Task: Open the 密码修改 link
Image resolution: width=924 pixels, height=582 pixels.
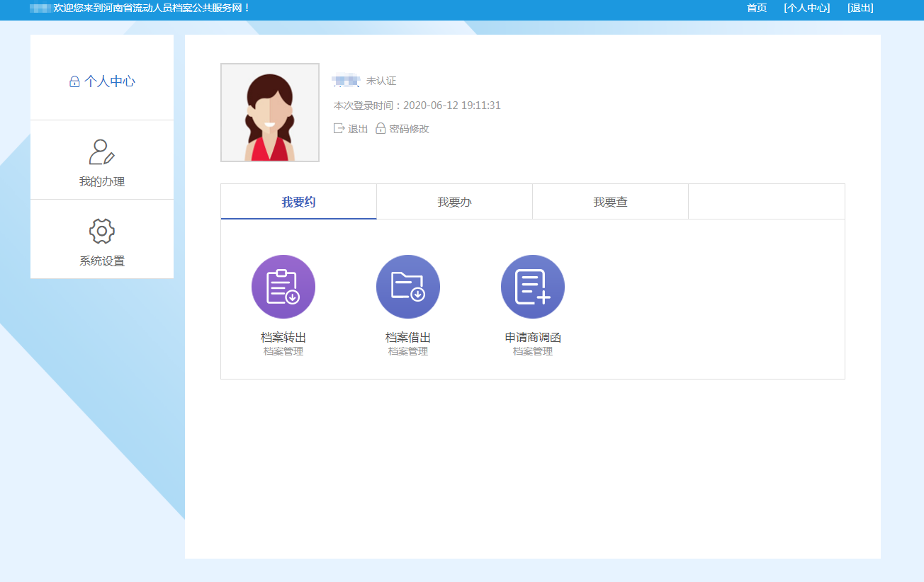Action: tap(409, 129)
